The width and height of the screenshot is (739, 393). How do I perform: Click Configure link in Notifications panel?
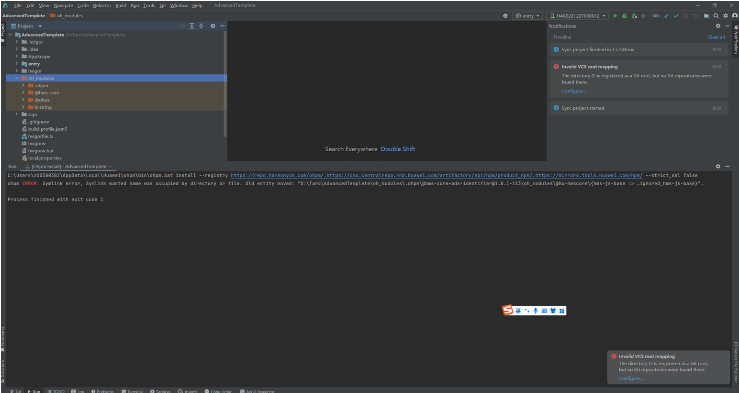(574, 91)
